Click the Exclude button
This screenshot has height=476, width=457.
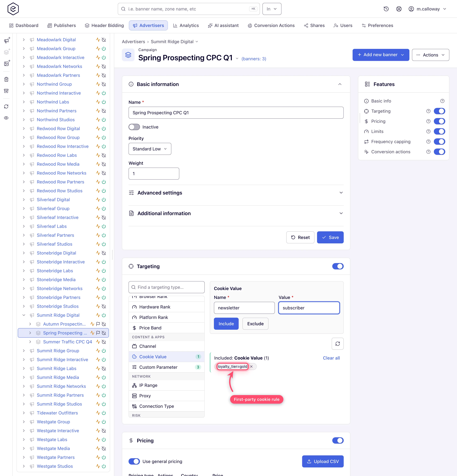pyautogui.click(x=255, y=324)
